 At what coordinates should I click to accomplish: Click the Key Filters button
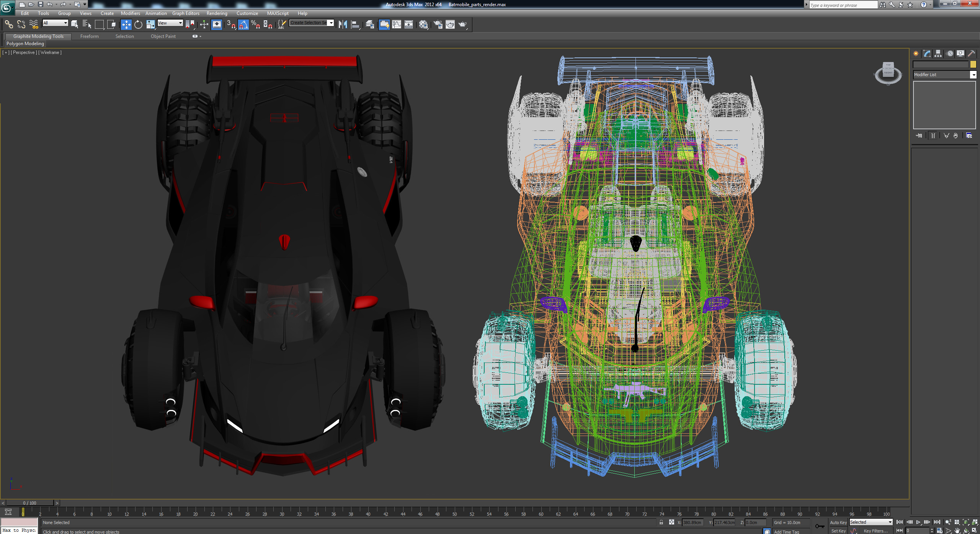coord(875,531)
